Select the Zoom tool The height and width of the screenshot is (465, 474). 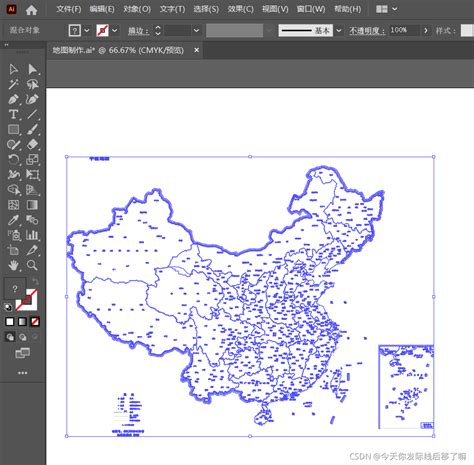[x=32, y=265]
